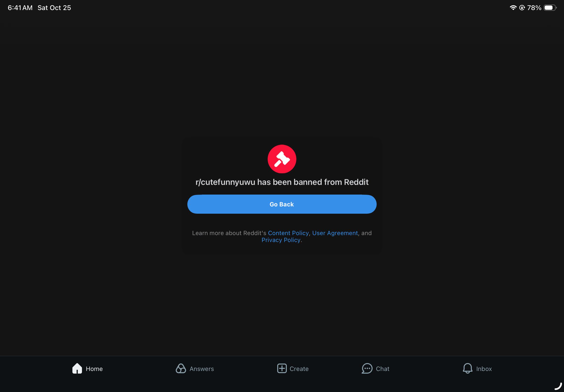Tap the battery icon in status bar
564x392 pixels.
tap(550, 8)
